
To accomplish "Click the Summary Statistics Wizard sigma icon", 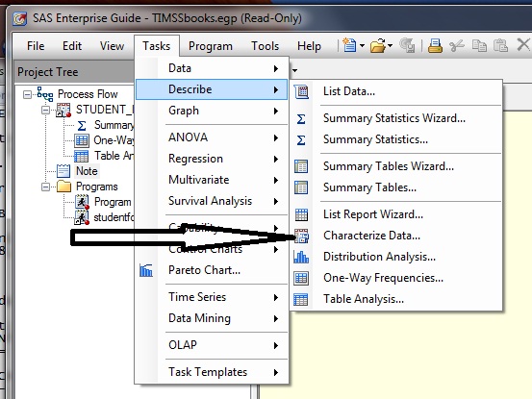I will (x=301, y=119).
